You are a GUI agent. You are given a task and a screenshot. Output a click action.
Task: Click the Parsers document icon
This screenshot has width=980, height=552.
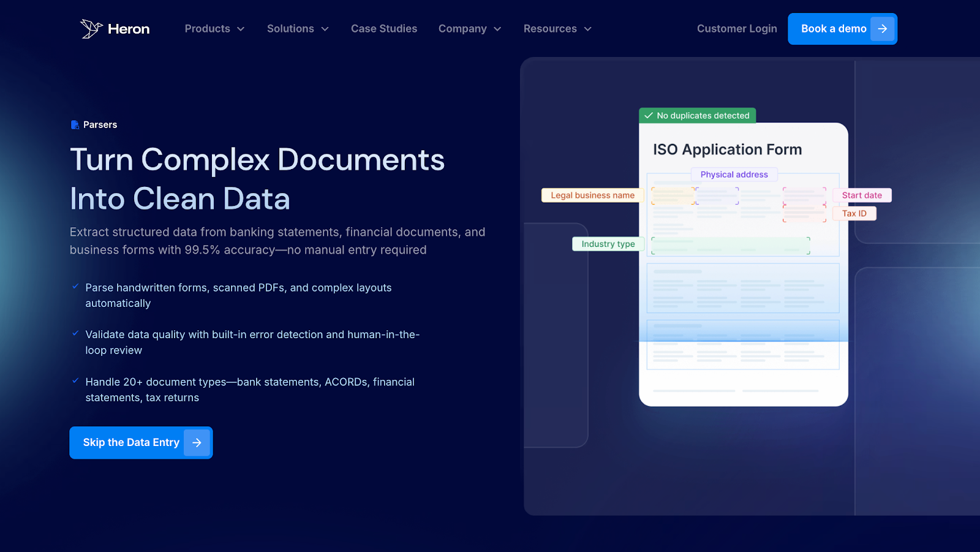pyautogui.click(x=75, y=125)
